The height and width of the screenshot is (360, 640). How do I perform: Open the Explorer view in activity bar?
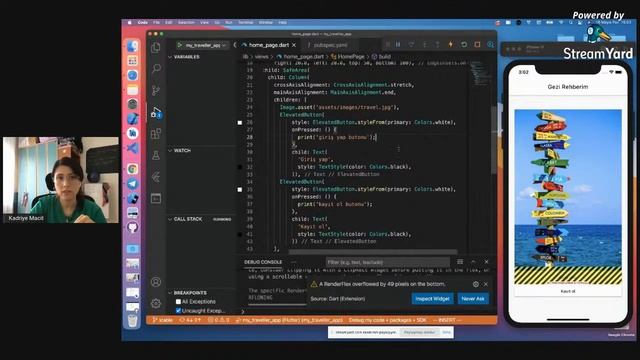(x=156, y=47)
